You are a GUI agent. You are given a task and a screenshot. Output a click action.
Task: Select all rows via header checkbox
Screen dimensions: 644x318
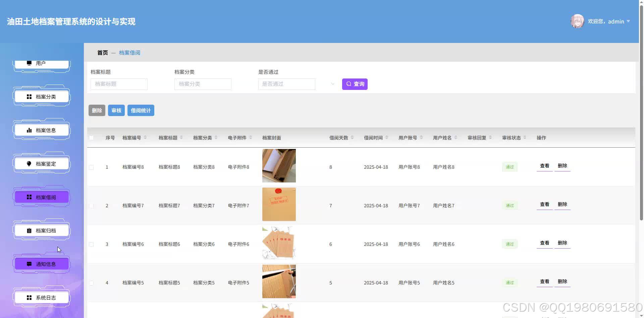click(91, 138)
